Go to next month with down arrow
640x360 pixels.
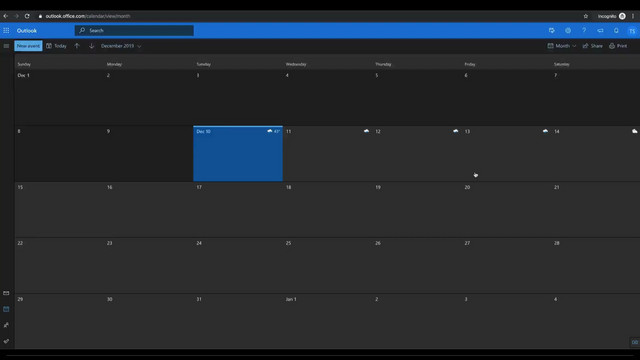coord(91,46)
